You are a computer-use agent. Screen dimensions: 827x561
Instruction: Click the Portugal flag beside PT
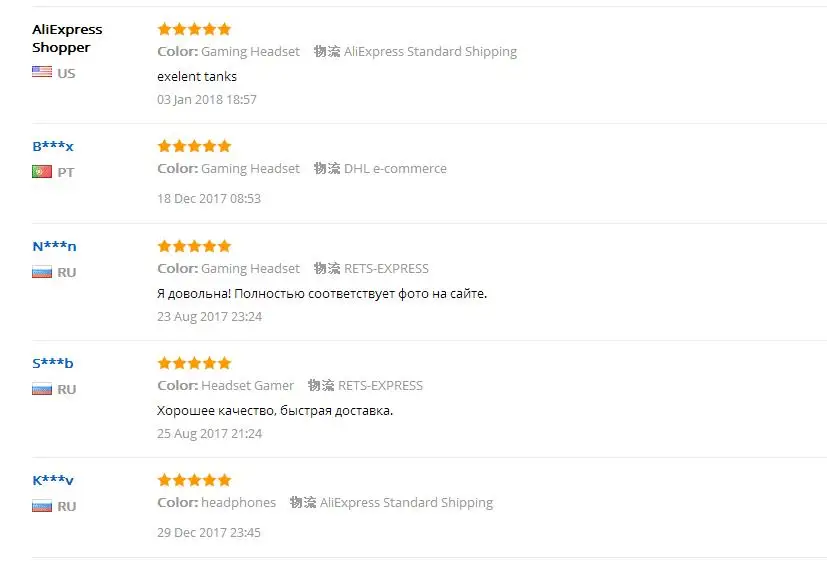(x=42, y=171)
